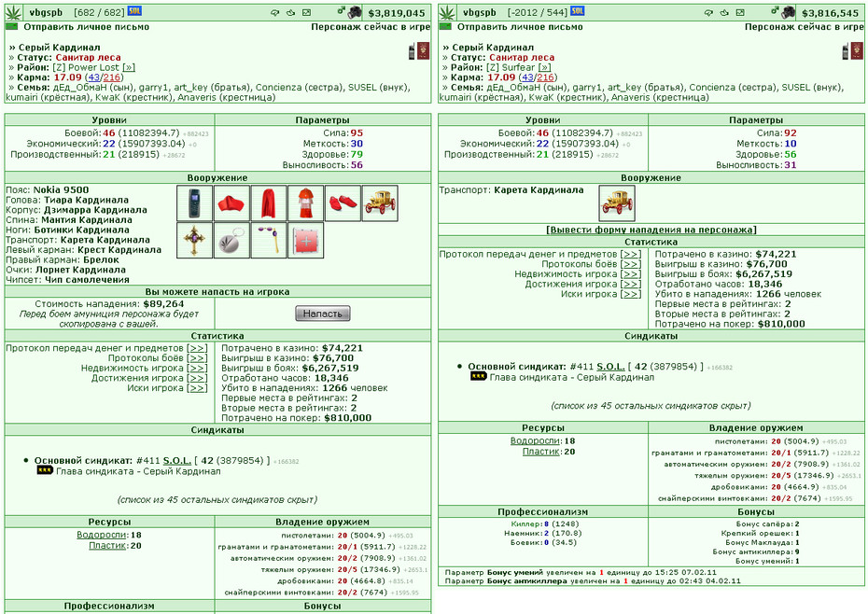Viewport: 868px width, 614px height.
Task: Expand Протоколы боёв arrow link in the left panel
Action: click(x=197, y=358)
